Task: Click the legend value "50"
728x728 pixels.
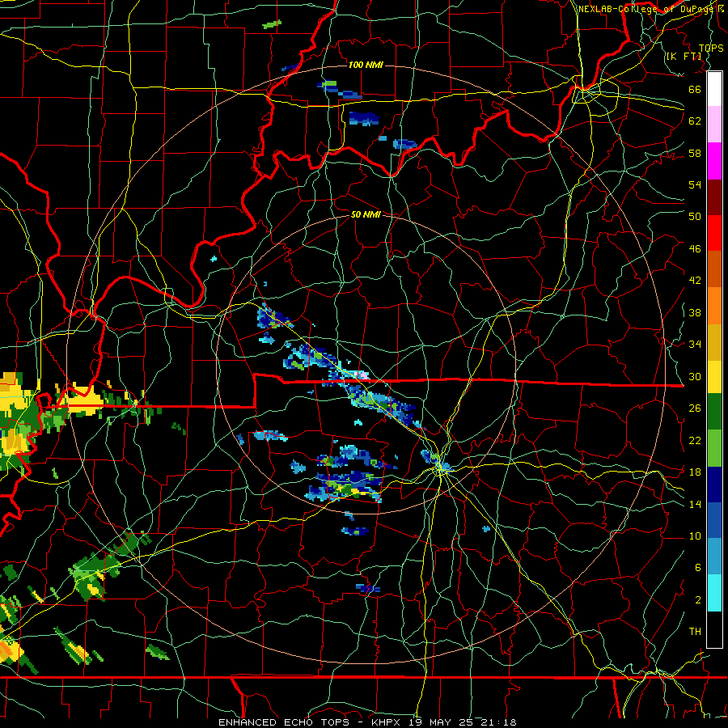Action: 695,217
